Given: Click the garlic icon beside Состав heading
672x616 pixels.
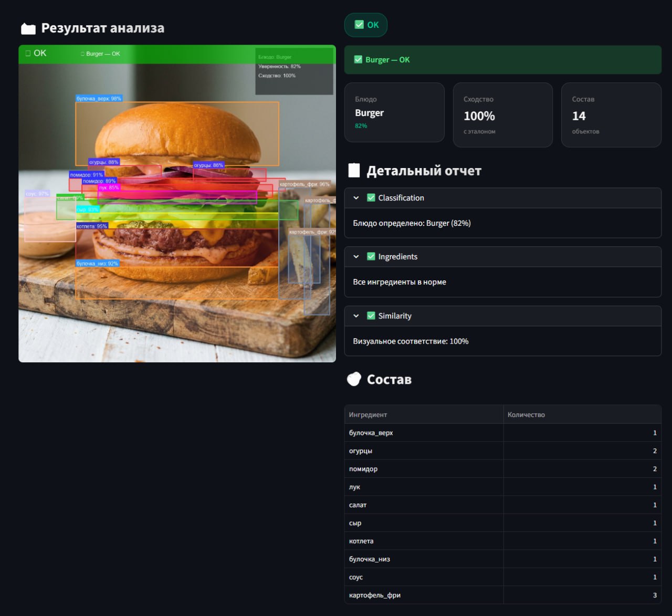Looking at the screenshot, I should point(354,379).
